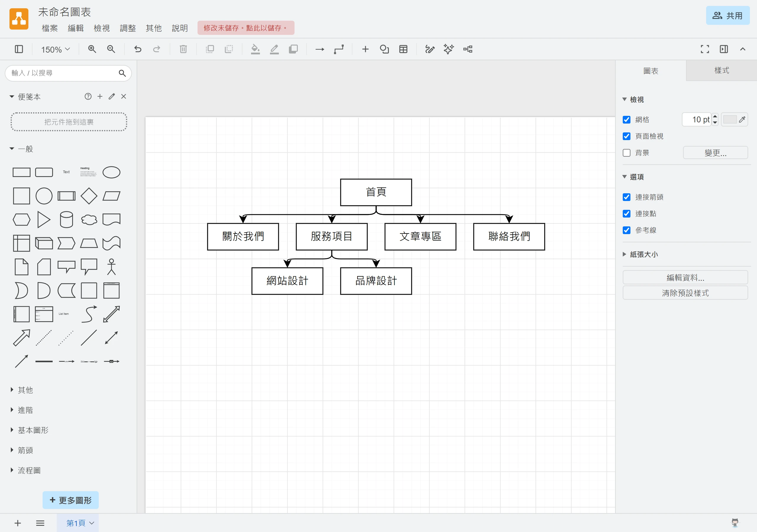Click the zoom in magnifier icon
757x532 pixels.
[x=92, y=49]
